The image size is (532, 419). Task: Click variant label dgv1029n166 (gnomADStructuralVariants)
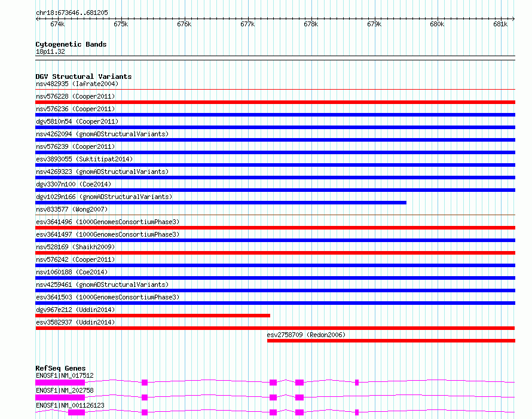[104, 197]
